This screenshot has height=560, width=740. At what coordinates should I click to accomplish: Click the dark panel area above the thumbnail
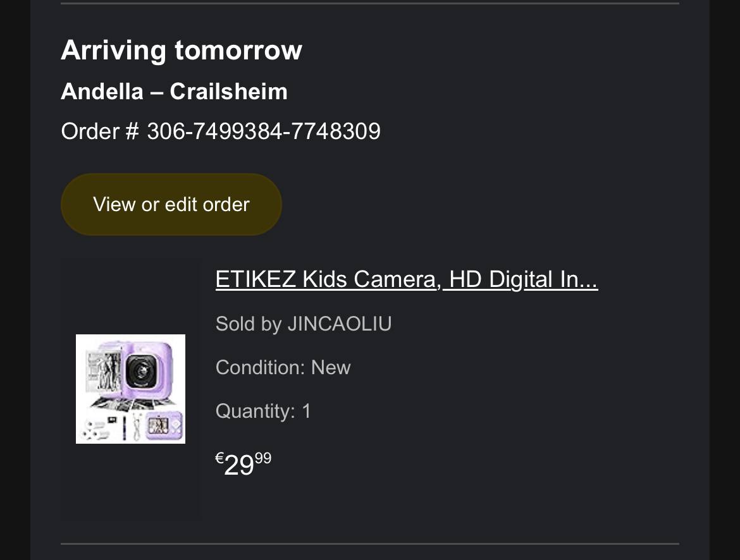(131, 294)
